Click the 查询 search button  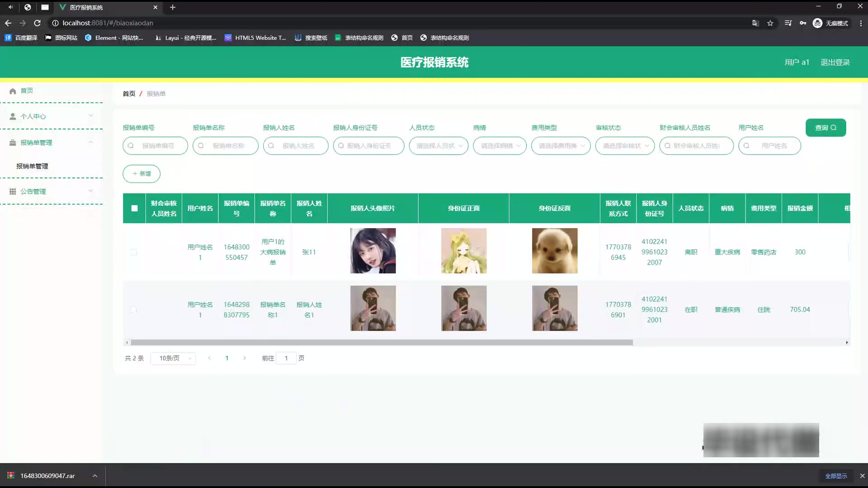pyautogui.click(x=826, y=128)
